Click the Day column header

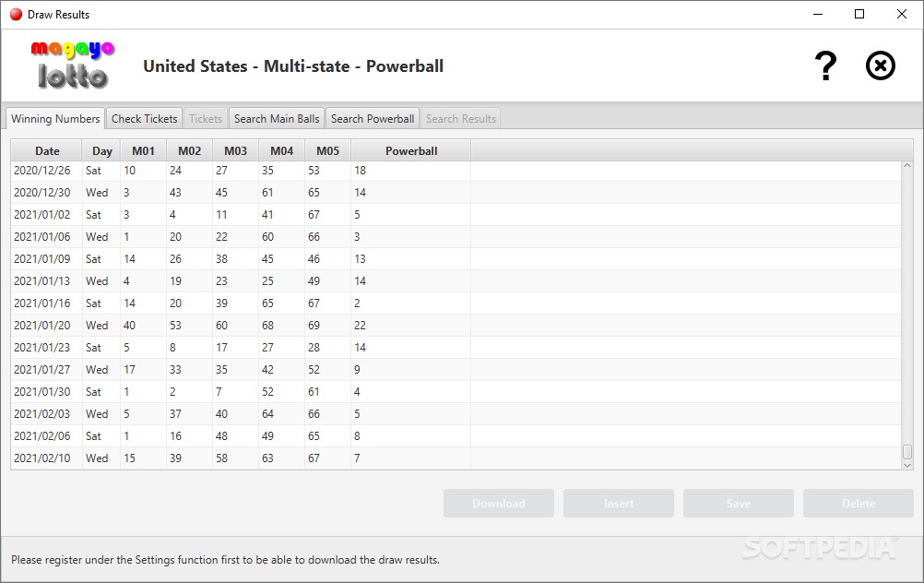(x=102, y=151)
